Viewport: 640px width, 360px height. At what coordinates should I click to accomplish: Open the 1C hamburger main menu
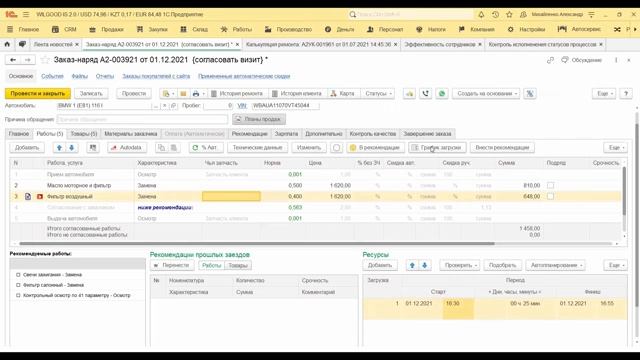point(26,14)
